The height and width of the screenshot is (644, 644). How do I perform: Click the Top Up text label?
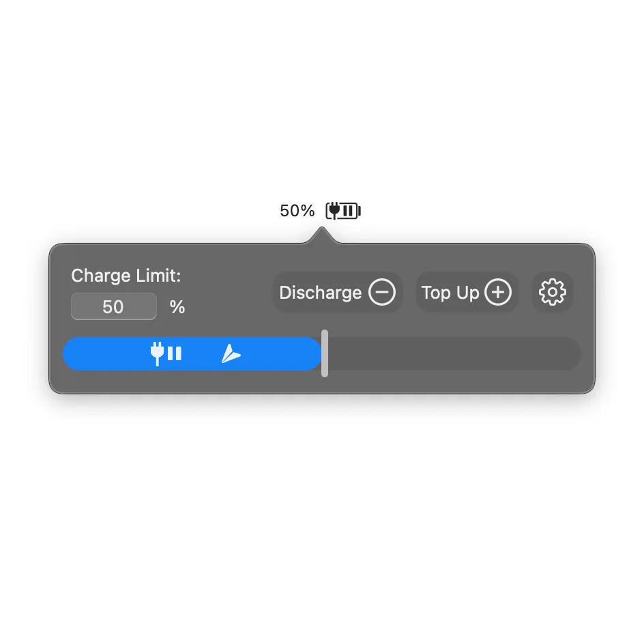click(x=450, y=293)
